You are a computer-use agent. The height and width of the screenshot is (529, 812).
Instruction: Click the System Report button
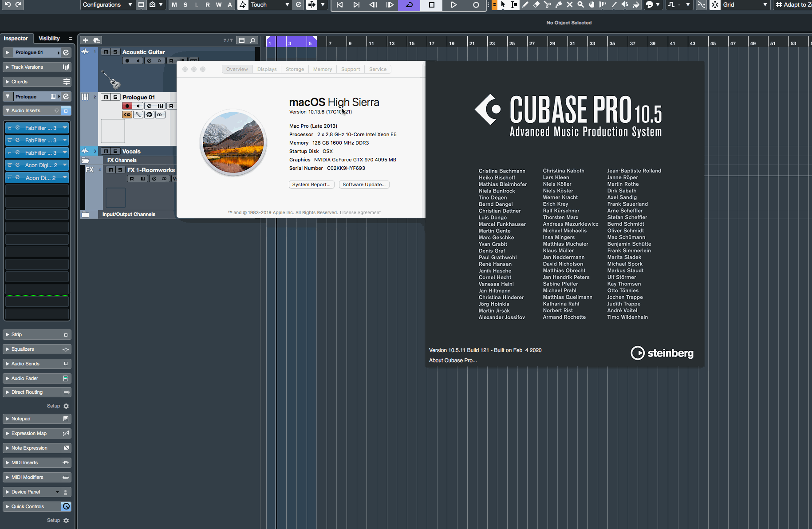click(311, 184)
